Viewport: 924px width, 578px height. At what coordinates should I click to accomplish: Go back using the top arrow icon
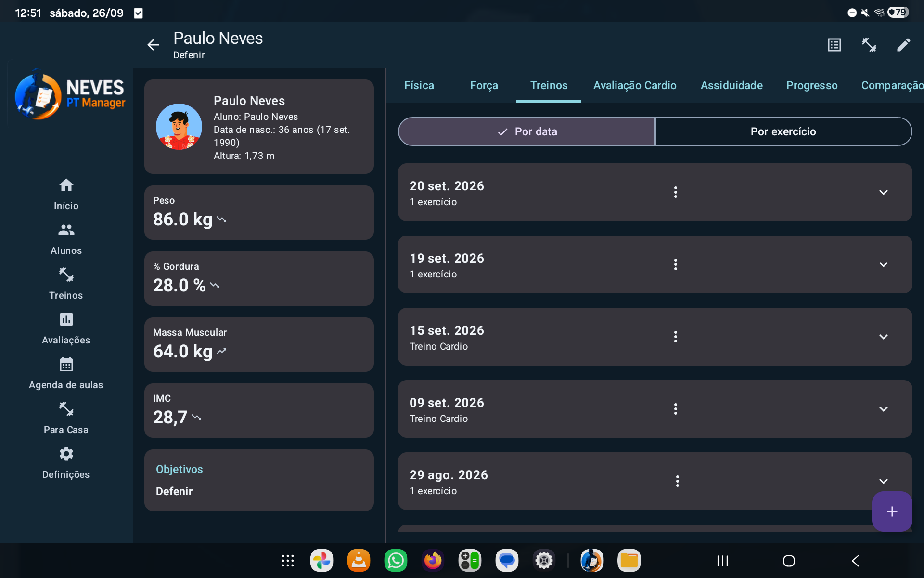pyautogui.click(x=153, y=45)
